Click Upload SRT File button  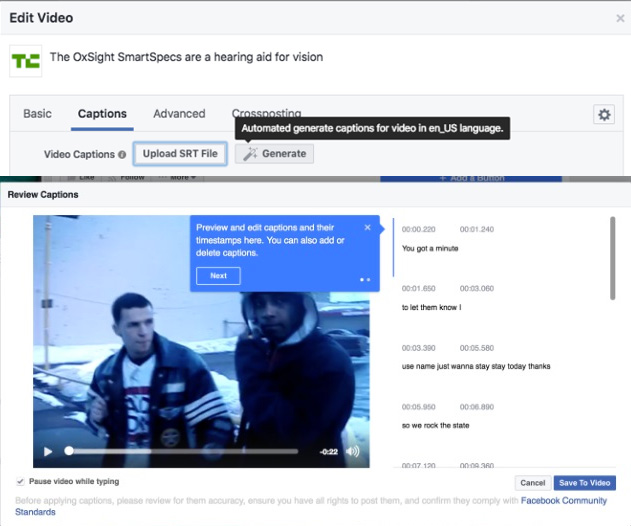point(180,154)
